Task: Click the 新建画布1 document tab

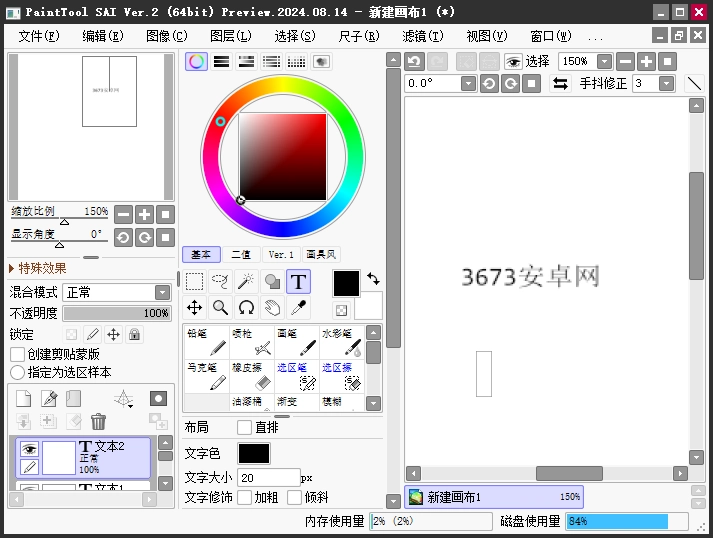Action: coord(494,497)
